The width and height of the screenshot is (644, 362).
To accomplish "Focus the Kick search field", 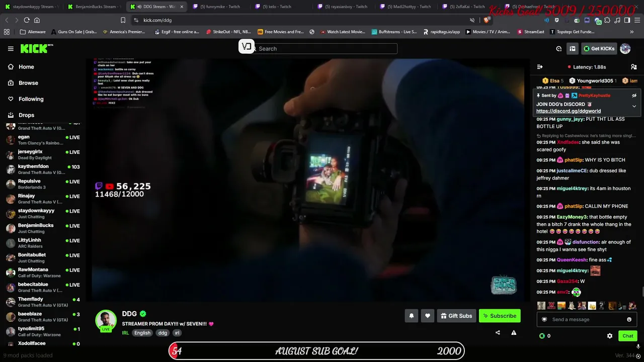I will (x=325, y=49).
